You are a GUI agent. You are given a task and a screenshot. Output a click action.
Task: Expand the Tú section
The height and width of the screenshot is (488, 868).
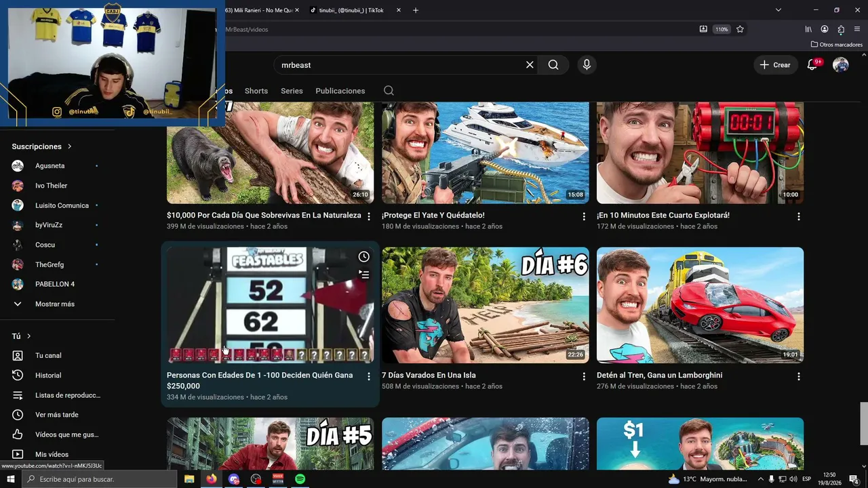click(x=22, y=336)
